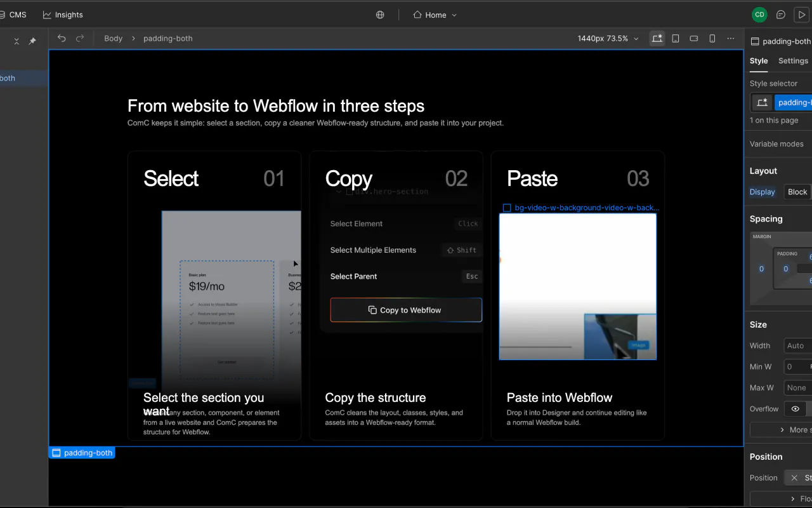Image resolution: width=812 pixels, height=508 pixels.
Task: Click the Select the section you want subheading
Action: [204, 404]
